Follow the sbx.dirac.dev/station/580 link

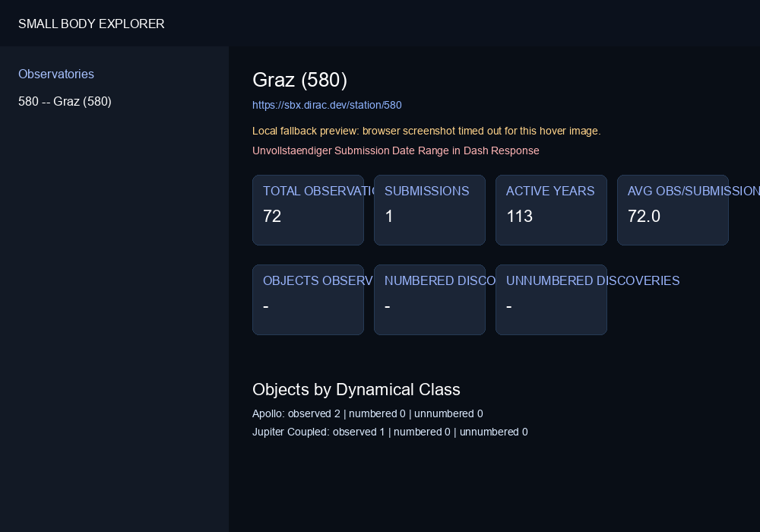click(x=327, y=105)
